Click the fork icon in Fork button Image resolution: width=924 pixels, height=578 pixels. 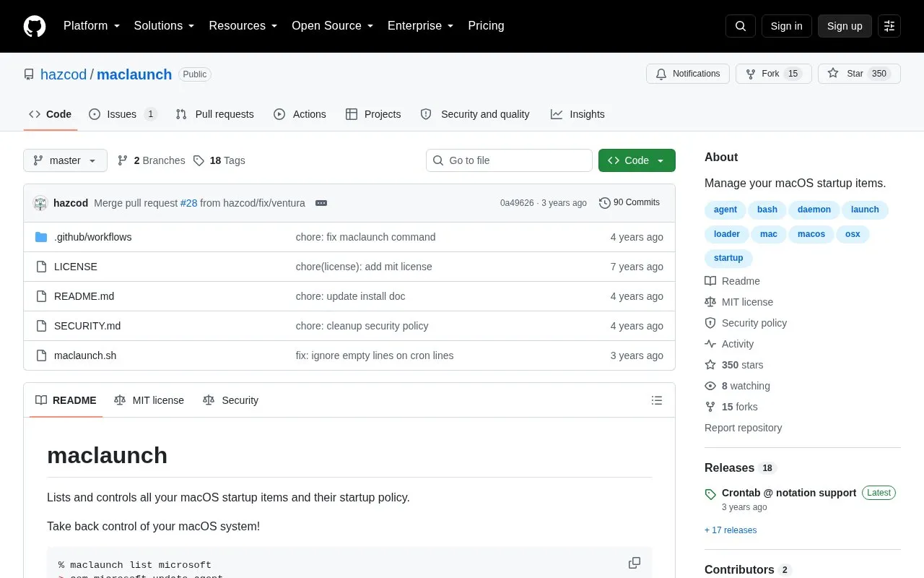(751, 74)
